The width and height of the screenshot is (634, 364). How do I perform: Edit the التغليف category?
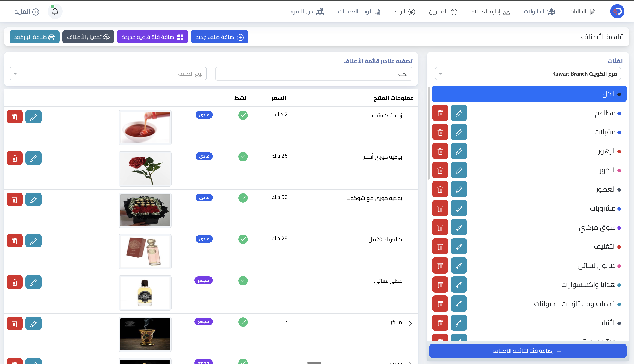tap(459, 246)
